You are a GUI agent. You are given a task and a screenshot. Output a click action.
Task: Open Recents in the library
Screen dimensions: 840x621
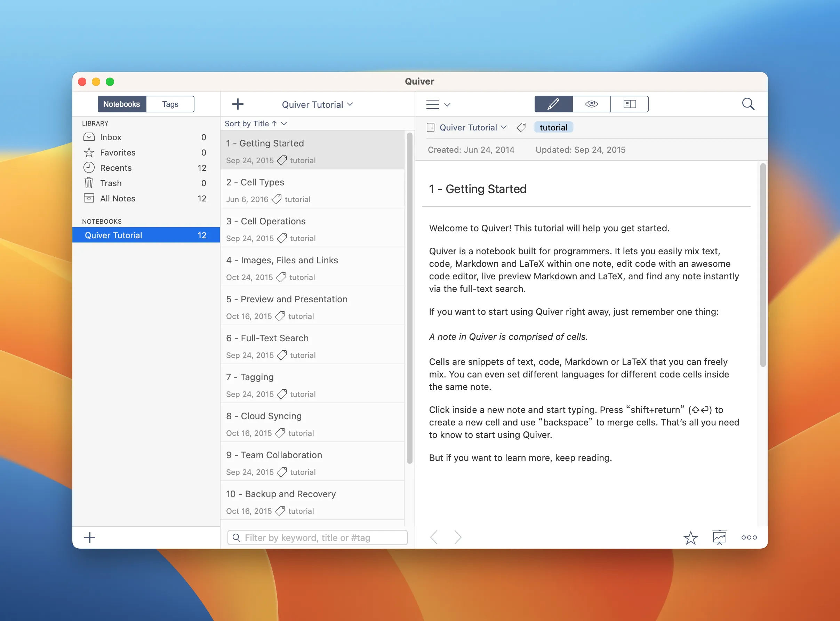point(146,168)
